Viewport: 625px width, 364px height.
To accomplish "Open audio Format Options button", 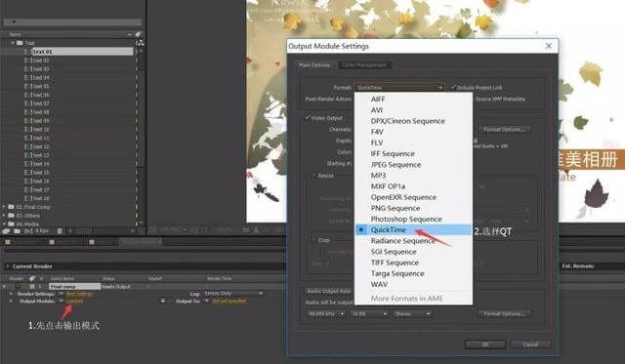I will 504,314.
